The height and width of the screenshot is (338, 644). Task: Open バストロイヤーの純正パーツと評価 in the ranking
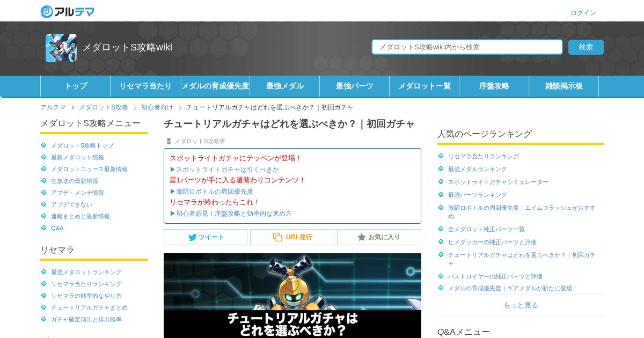click(x=495, y=276)
